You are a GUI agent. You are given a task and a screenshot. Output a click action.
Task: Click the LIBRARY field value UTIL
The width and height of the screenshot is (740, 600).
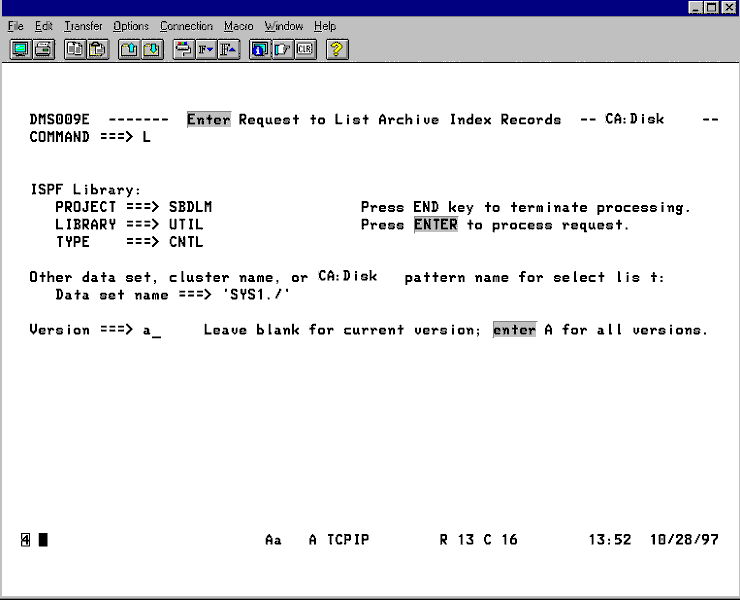[186, 225]
